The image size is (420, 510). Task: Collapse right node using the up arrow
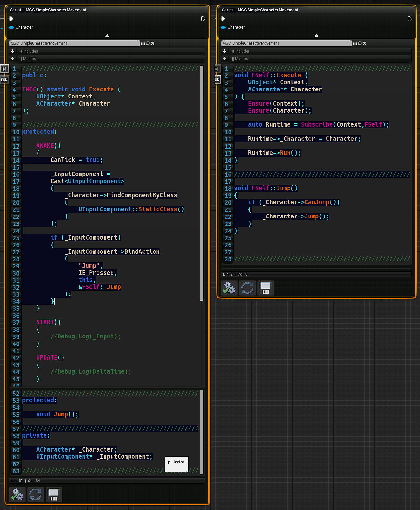(x=316, y=35)
